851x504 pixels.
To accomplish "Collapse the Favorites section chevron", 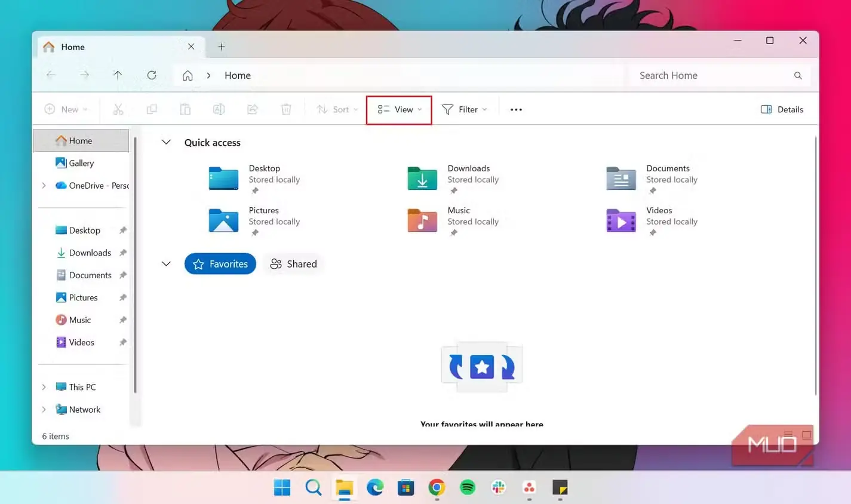I will point(166,264).
